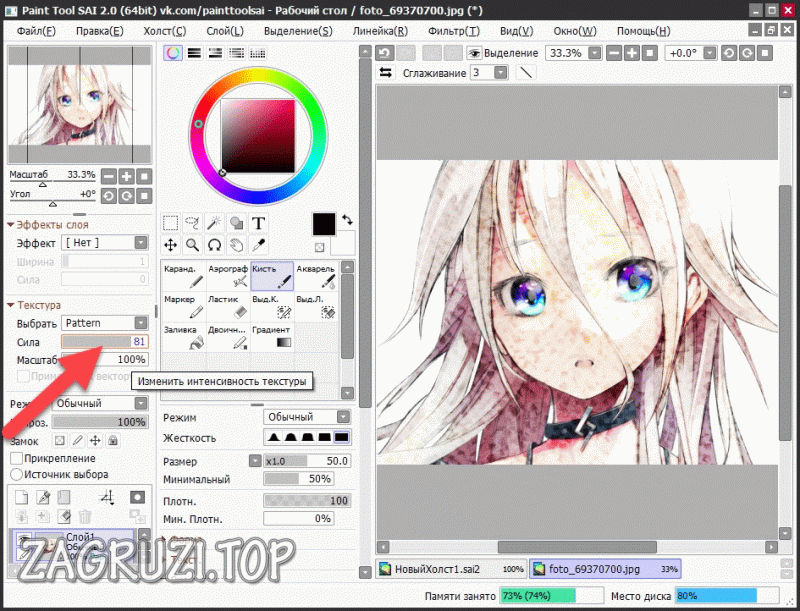Switch to the НовыйХолст1.sai2 tab
This screenshot has height=611, width=800.
pyautogui.click(x=452, y=569)
